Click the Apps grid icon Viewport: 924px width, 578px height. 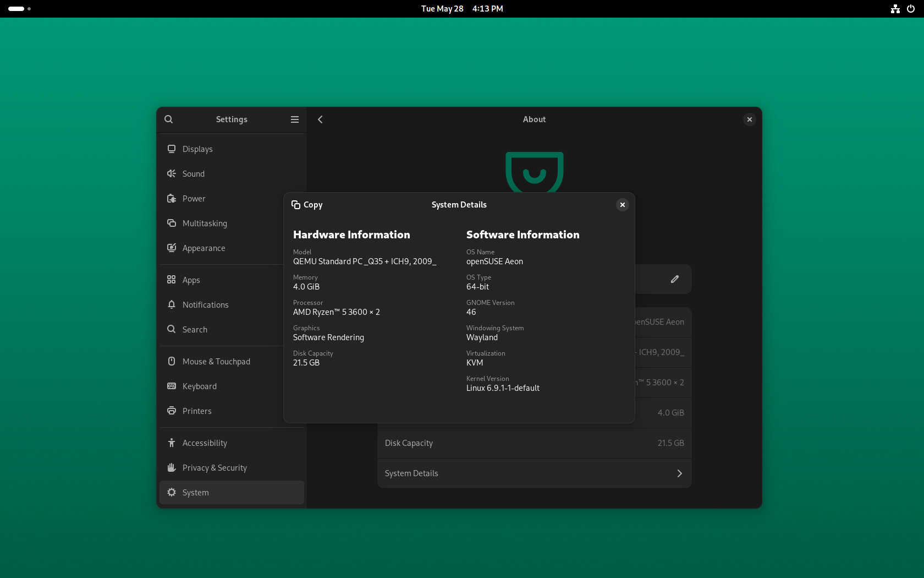tap(172, 280)
